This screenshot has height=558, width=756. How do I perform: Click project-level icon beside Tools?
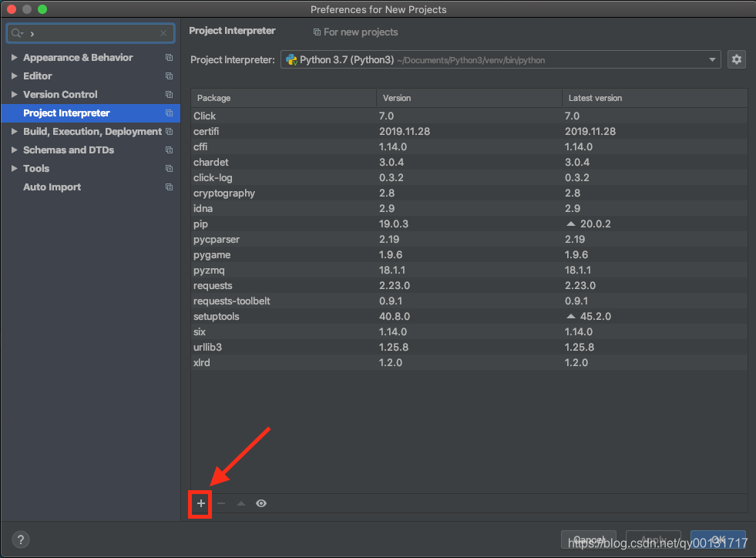(169, 168)
